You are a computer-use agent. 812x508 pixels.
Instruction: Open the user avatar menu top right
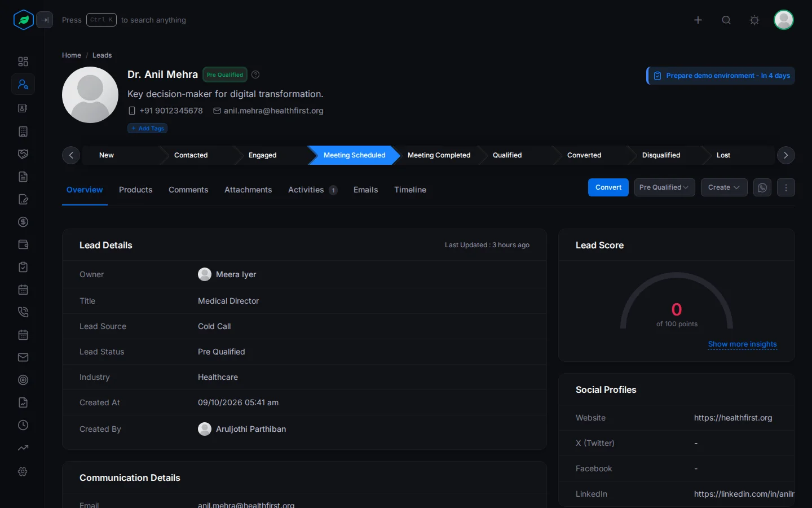click(x=784, y=20)
